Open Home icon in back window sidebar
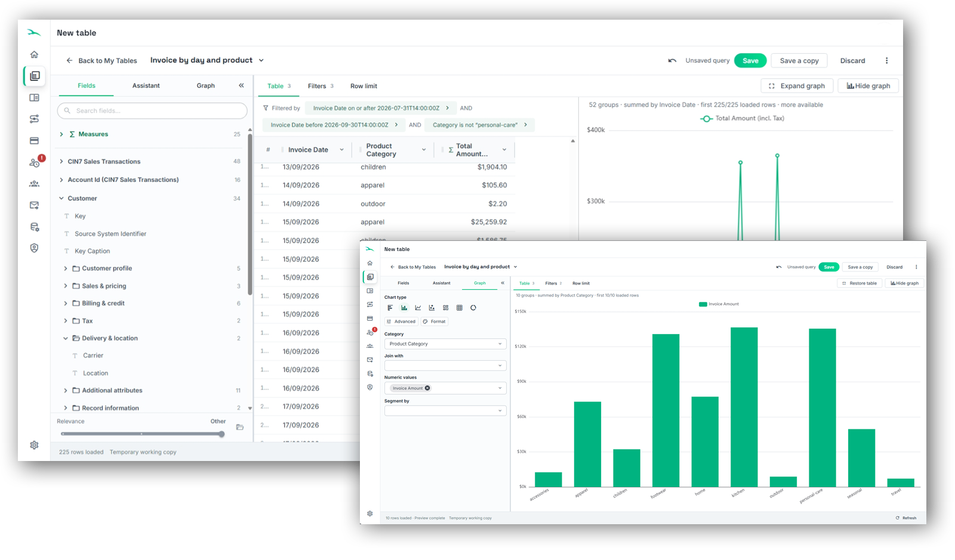The image size is (955, 560). coord(34,54)
